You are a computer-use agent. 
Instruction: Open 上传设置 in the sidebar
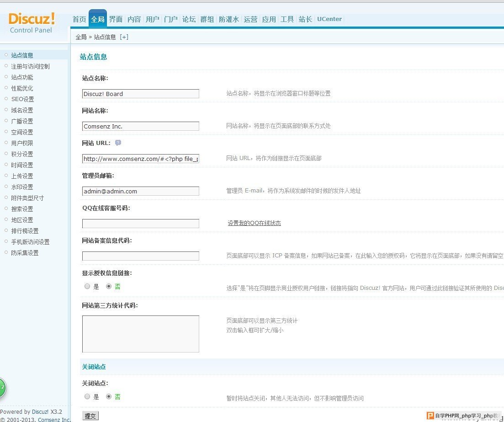[22, 176]
